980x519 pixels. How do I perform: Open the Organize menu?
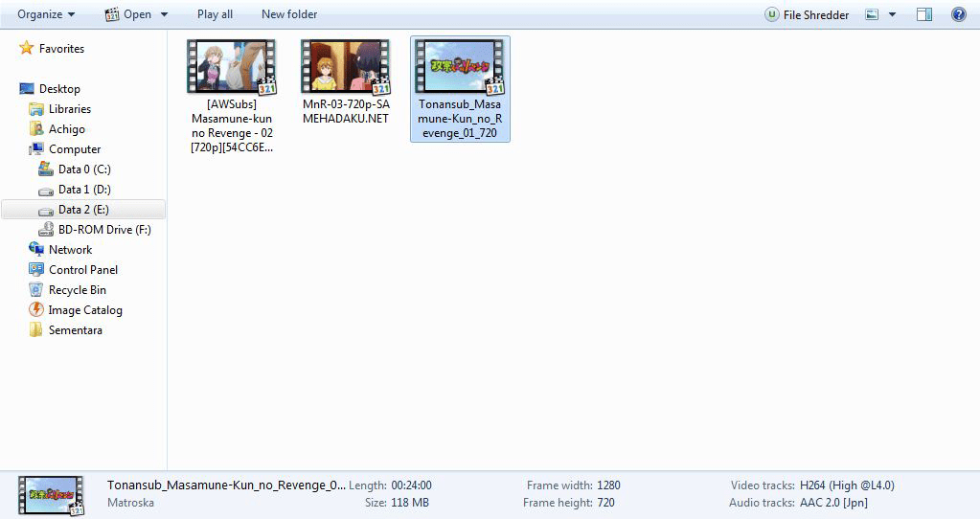coord(46,14)
